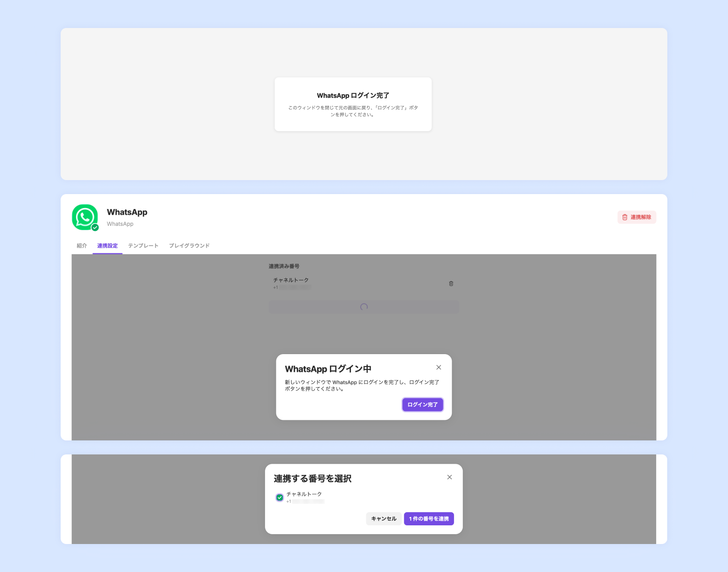
Task: Close the 連携する番号を選択 dialog
Action: click(x=449, y=477)
